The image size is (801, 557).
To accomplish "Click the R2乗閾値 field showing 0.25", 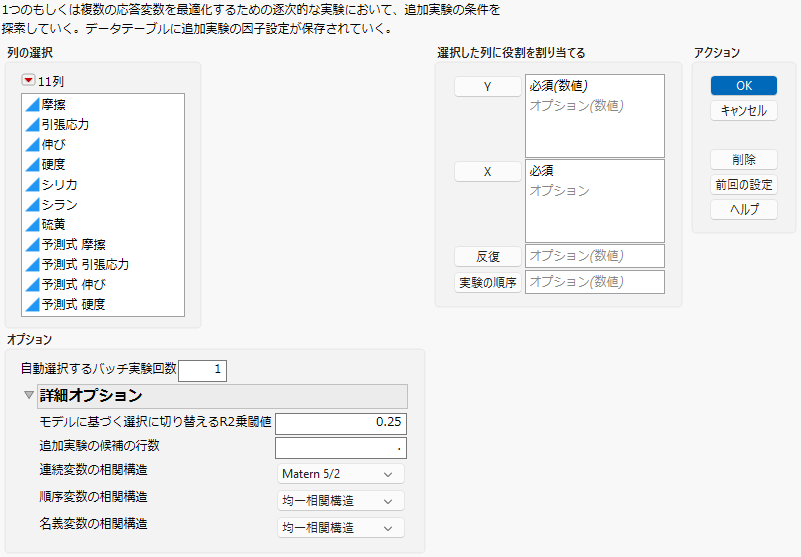I will 341,424.
